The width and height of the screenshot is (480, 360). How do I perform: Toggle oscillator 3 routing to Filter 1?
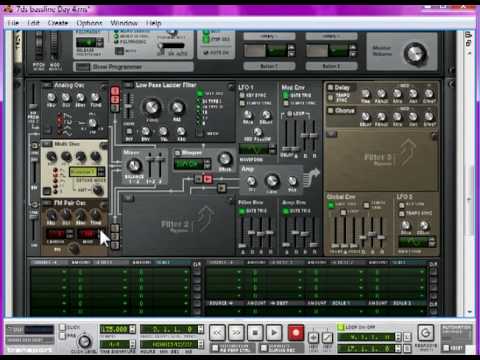click(115, 107)
